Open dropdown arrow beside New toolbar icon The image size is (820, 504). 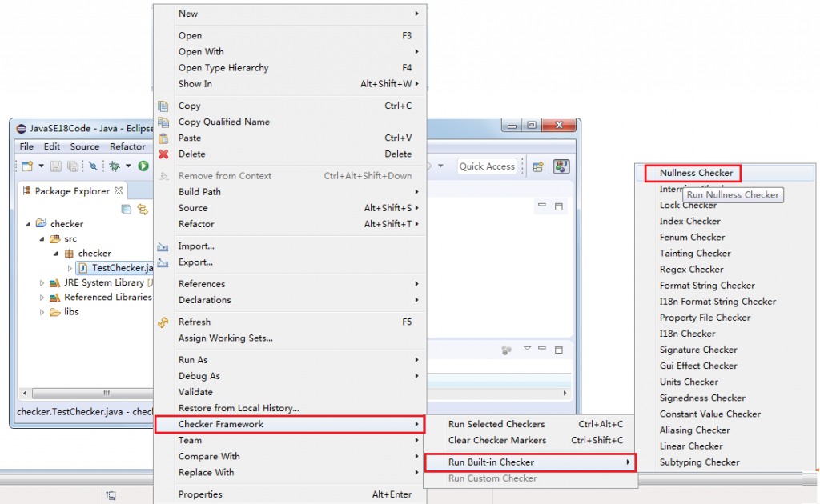tap(41, 166)
